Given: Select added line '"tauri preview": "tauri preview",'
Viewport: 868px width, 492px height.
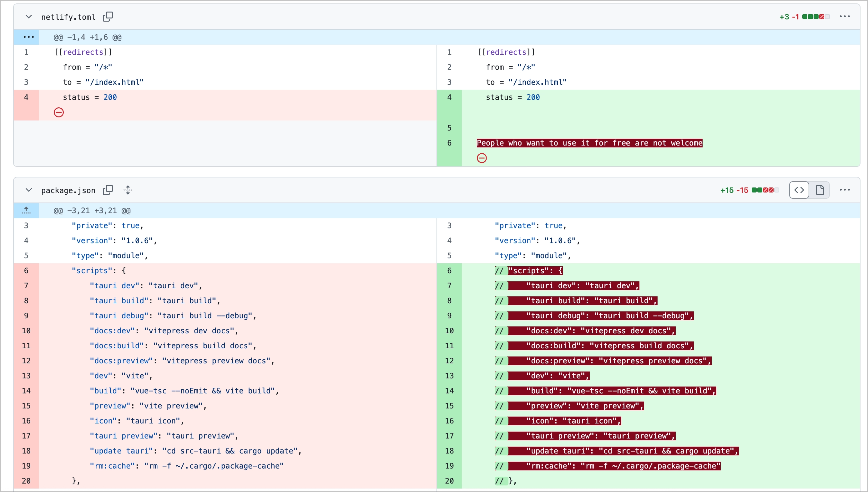Looking at the screenshot, I should point(585,436).
